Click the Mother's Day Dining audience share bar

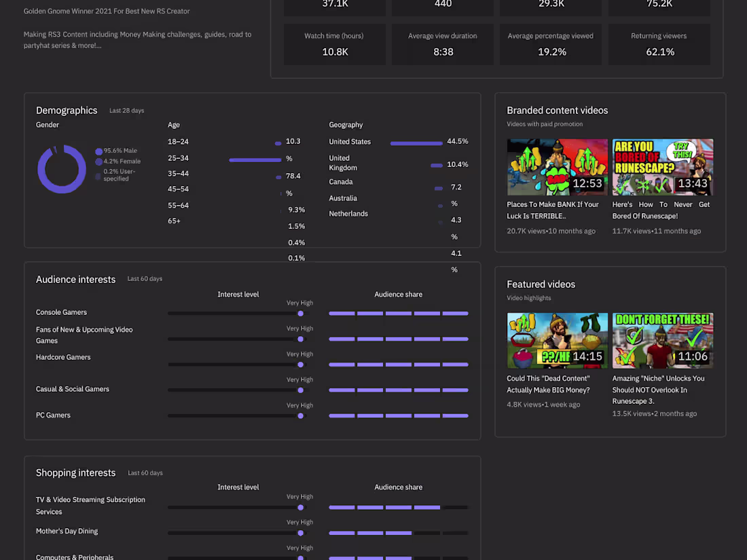pyautogui.click(x=399, y=533)
